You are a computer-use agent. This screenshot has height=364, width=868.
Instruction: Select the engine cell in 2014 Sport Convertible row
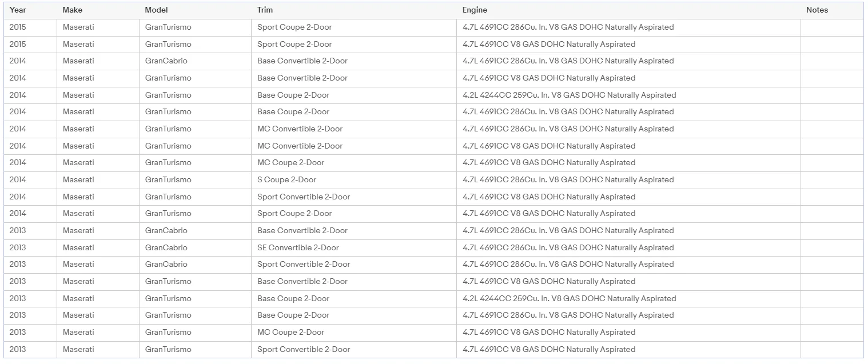click(628, 197)
